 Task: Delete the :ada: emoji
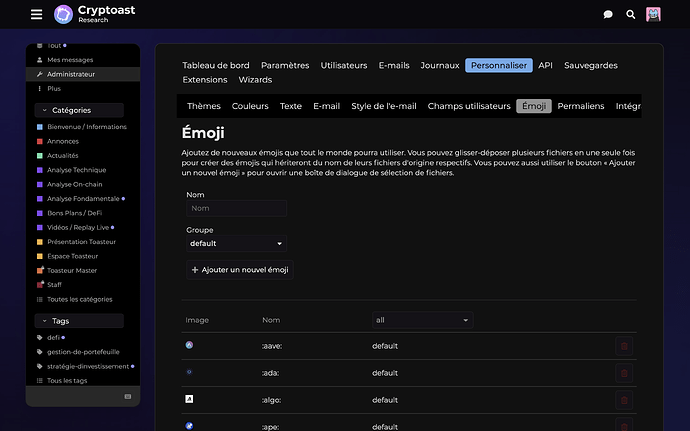point(624,373)
